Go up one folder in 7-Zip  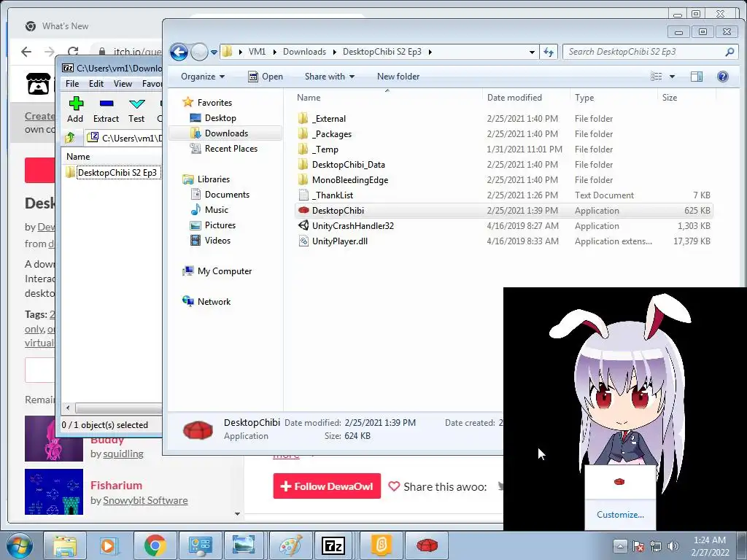(x=70, y=138)
